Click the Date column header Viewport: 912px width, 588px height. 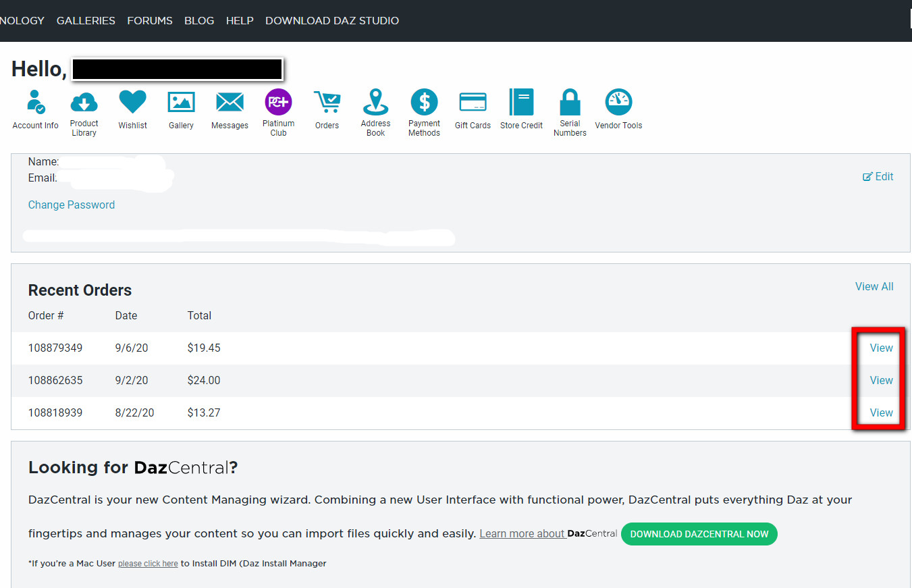click(126, 315)
